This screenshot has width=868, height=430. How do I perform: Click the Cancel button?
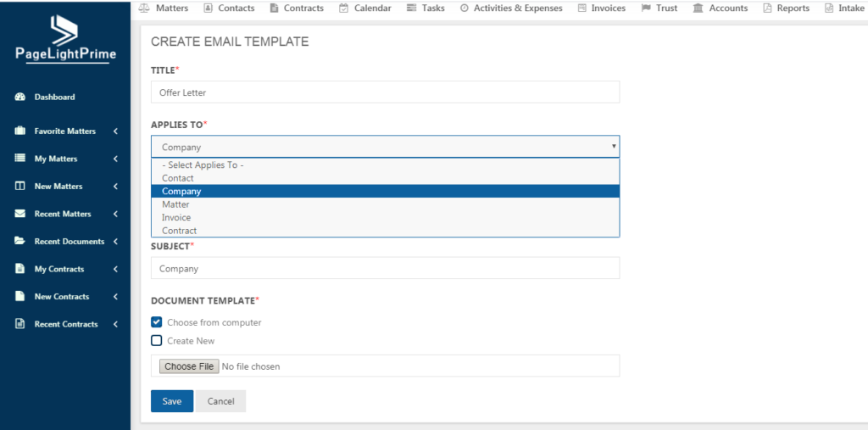coord(221,401)
